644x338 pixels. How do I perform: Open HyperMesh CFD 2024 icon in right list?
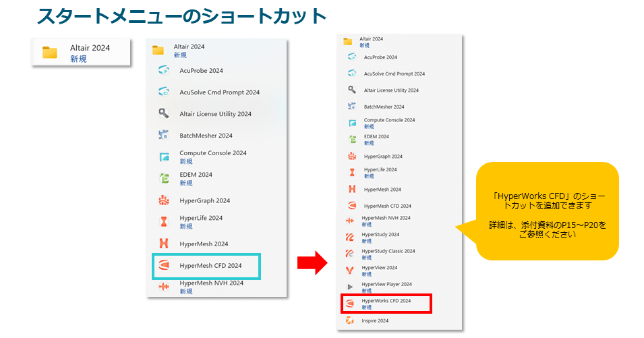tap(352, 205)
